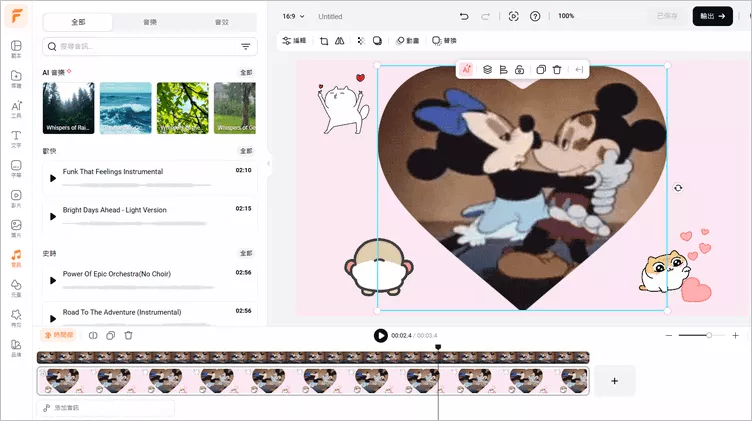Collapse the left audio panel with side chevron
Screen dimensions: 752x421
[268, 164]
